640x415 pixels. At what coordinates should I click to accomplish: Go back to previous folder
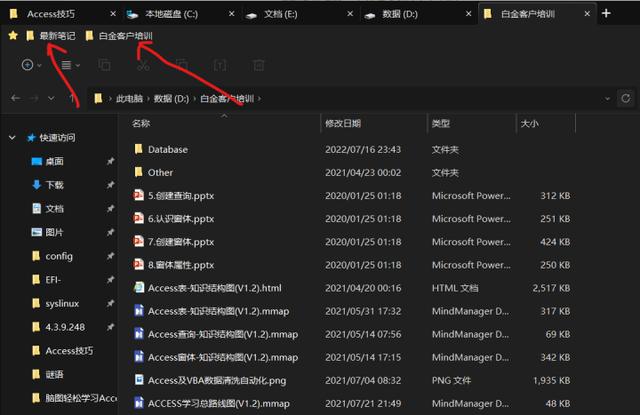click(x=16, y=98)
